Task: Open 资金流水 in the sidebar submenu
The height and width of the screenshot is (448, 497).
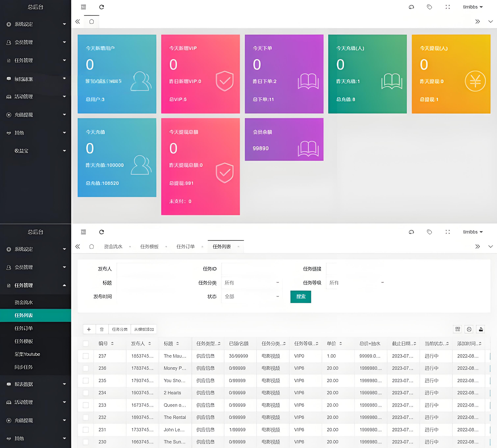Action: [x=36, y=302]
